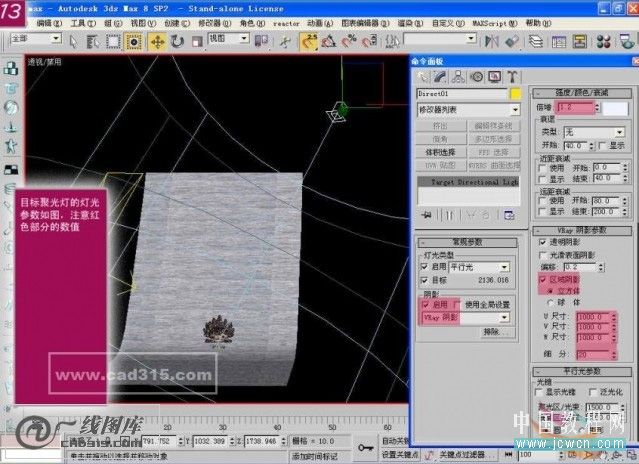The height and width of the screenshot is (464, 639).
Task: Open the 编辑(E) menu
Action: [49, 23]
